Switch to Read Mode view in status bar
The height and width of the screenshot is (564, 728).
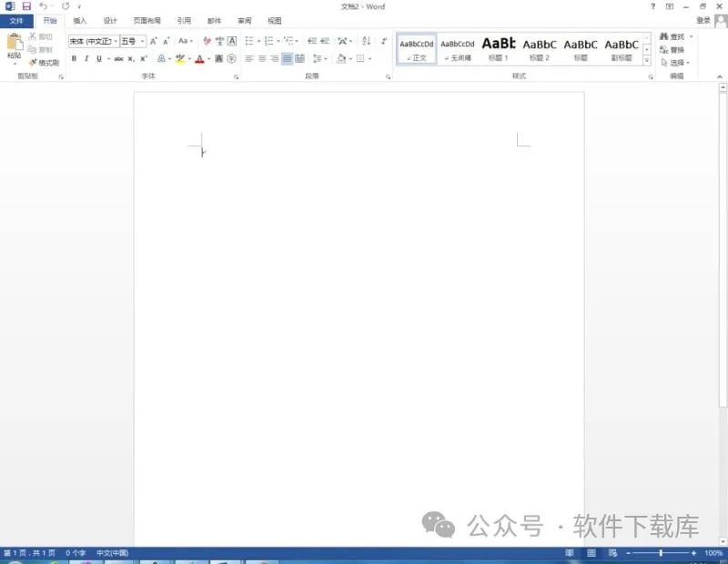(x=570, y=553)
